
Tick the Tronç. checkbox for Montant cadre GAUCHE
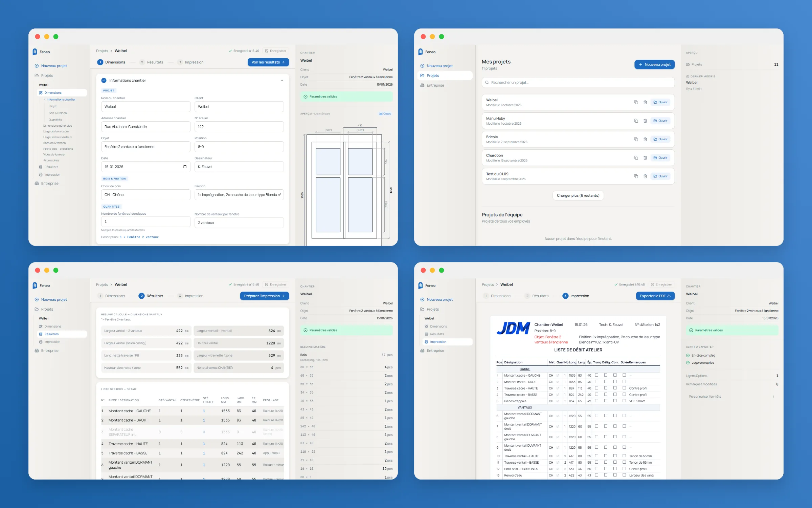596,375
